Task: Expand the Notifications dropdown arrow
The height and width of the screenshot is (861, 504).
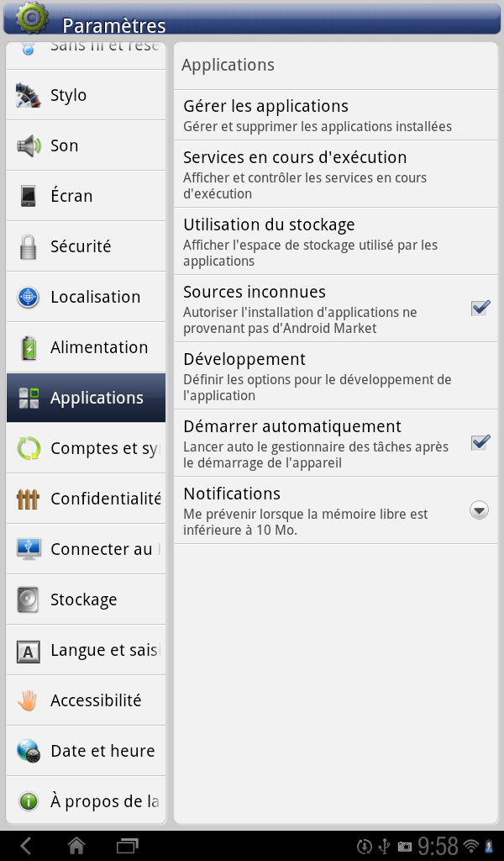Action: click(480, 510)
